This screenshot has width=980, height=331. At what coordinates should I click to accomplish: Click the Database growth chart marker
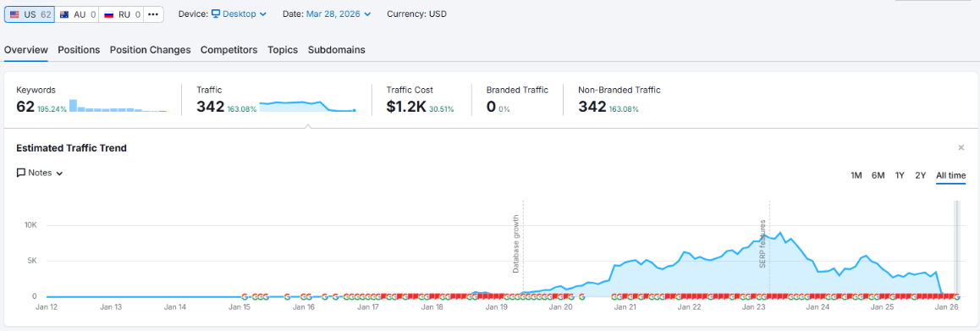tap(516, 244)
